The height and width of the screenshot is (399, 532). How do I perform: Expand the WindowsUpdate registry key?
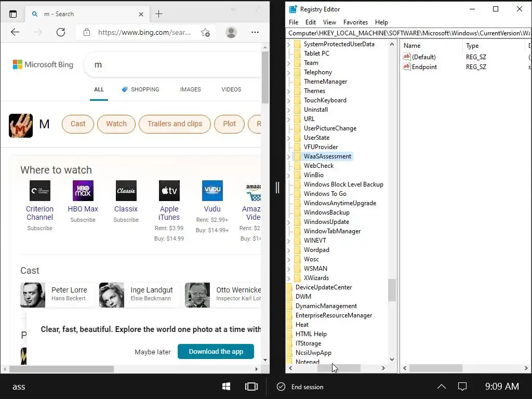289,222
